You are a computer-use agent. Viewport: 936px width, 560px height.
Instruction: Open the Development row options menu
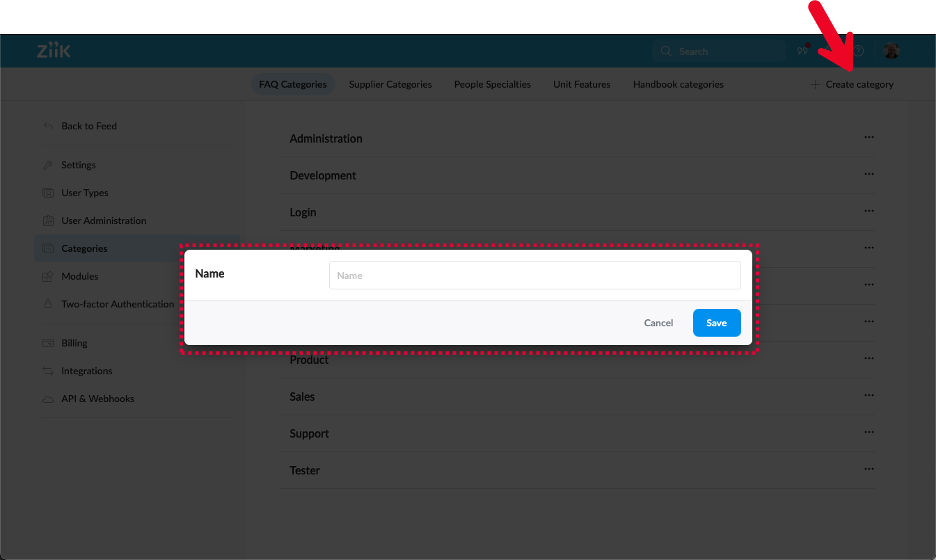(x=868, y=174)
